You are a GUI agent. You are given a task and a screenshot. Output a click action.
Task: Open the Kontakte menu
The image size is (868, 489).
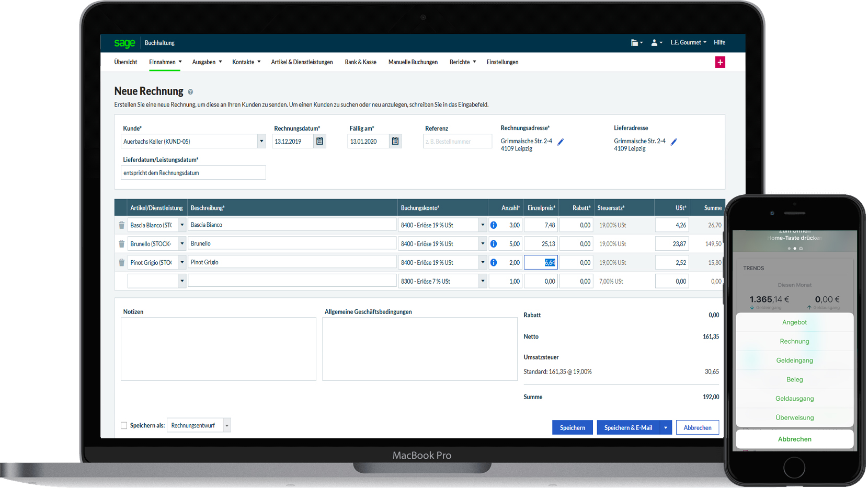[x=246, y=62]
